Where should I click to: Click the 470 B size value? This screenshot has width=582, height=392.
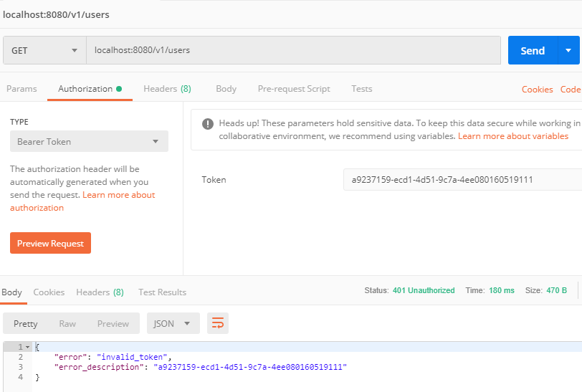coord(556,290)
